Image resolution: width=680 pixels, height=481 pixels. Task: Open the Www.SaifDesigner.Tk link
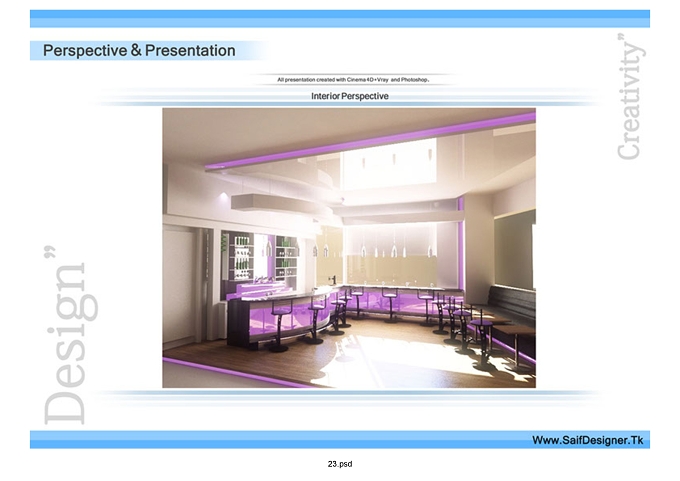click(587, 440)
